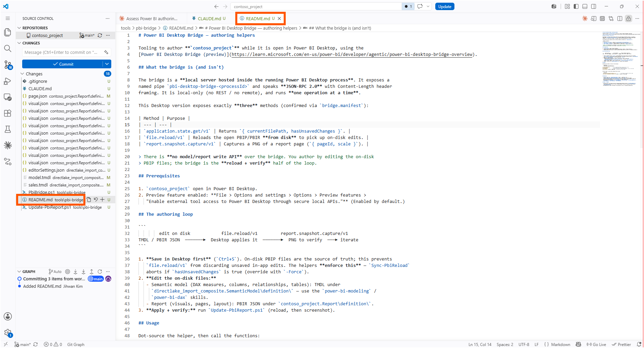644x348 pixels.
Task: Click the generate commit message sparkle icon
Action: [106, 52]
